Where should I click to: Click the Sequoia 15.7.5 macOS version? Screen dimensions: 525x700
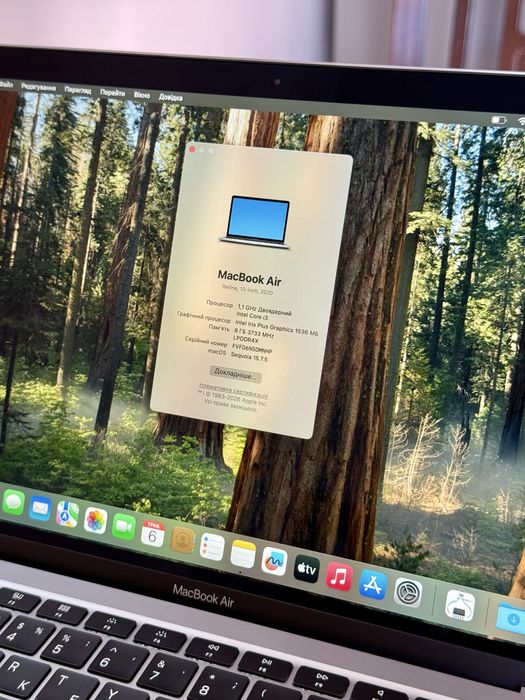pos(249,357)
